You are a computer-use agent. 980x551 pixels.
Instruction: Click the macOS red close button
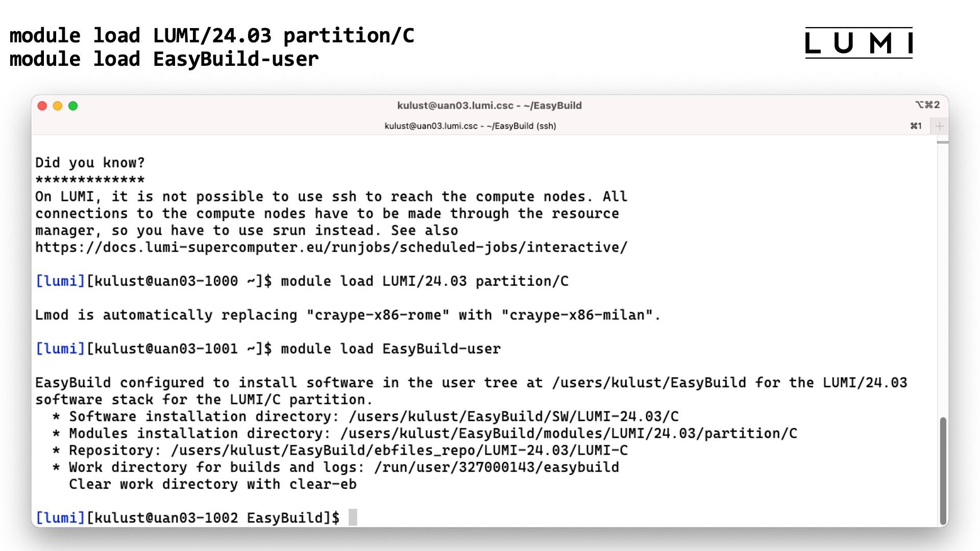click(42, 106)
